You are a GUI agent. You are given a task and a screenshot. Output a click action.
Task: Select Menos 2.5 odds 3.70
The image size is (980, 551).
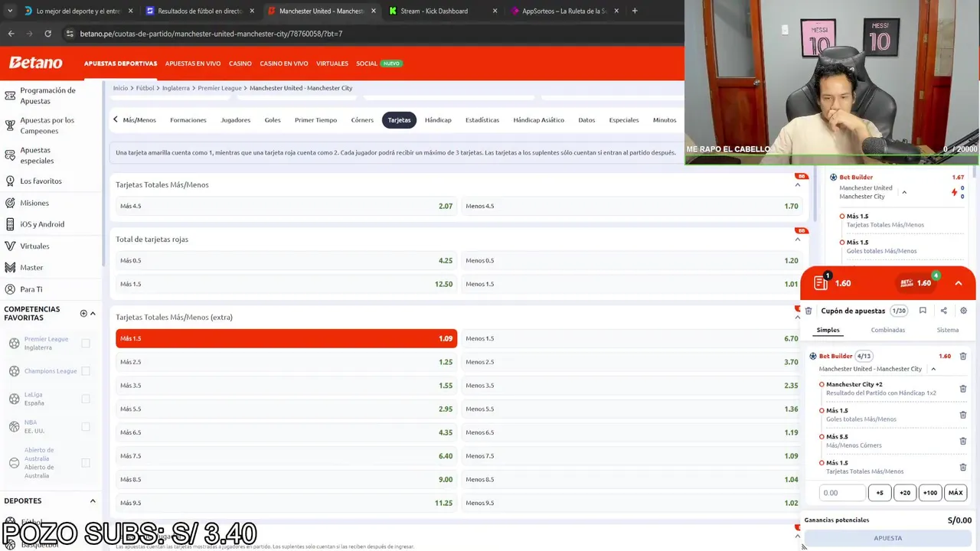click(632, 362)
